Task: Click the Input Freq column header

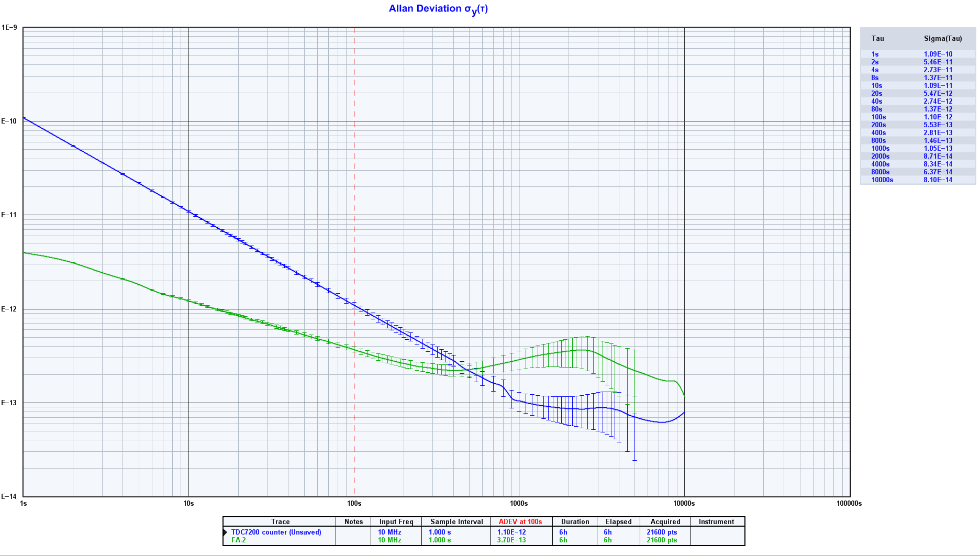Action: (396, 521)
